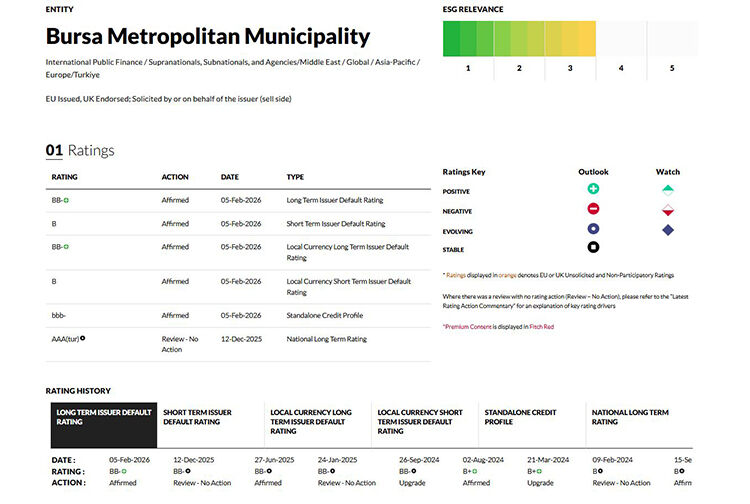Click ESG relevance green segment above score 1
The height and width of the screenshot is (504, 750).
[468, 39]
